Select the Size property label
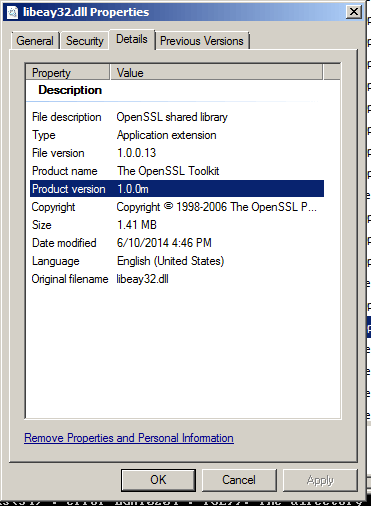371x506 pixels. point(42,225)
